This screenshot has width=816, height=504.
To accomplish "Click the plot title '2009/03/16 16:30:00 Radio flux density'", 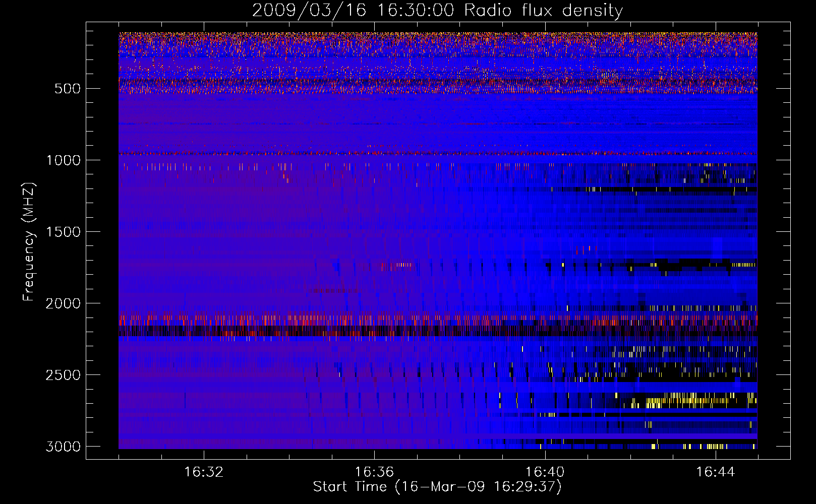I will [x=437, y=10].
